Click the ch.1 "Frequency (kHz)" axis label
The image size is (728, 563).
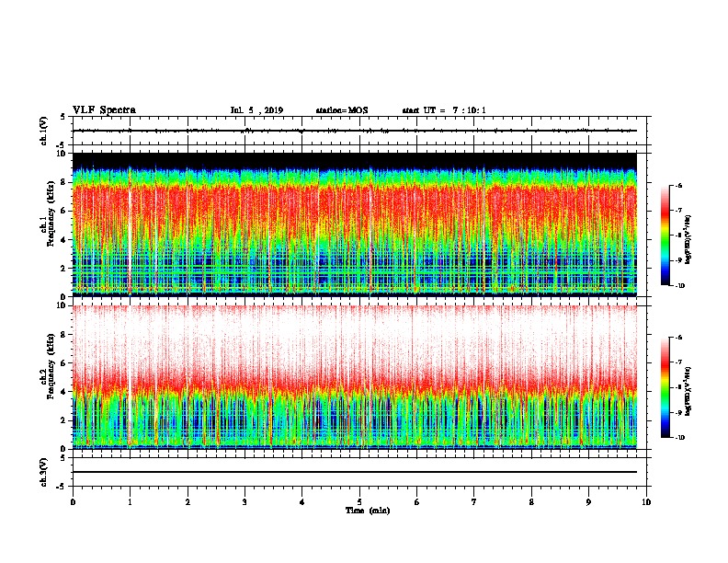point(51,213)
